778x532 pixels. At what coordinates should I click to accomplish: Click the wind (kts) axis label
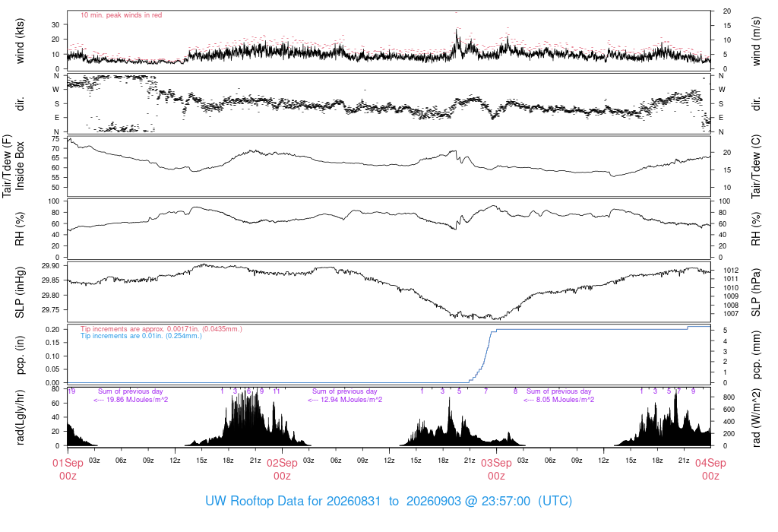click(x=20, y=41)
